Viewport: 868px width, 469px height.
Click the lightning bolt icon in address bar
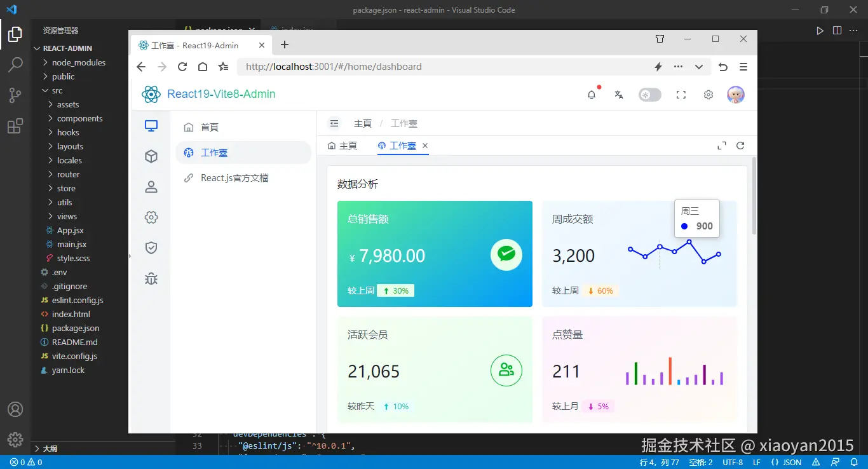tap(658, 67)
